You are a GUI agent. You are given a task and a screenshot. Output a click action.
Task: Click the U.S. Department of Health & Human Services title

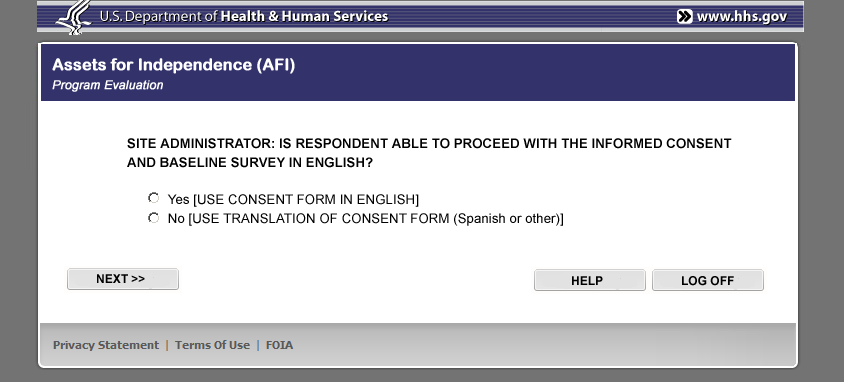click(243, 17)
